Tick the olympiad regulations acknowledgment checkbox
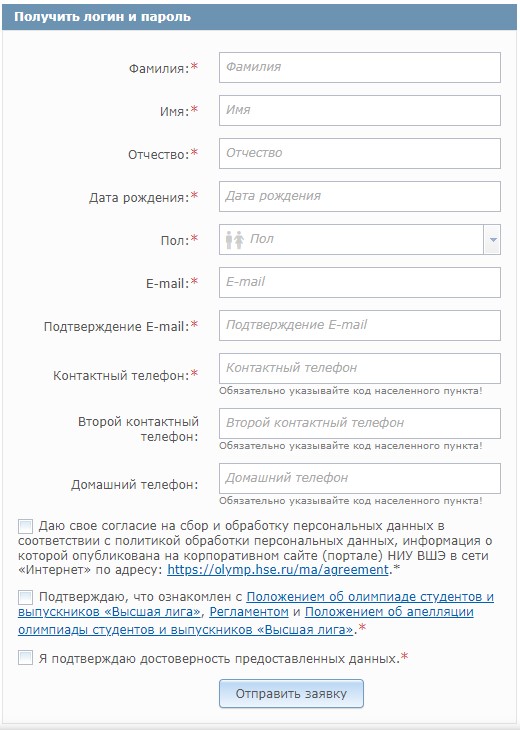The image size is (520, 730). (26, 597)
